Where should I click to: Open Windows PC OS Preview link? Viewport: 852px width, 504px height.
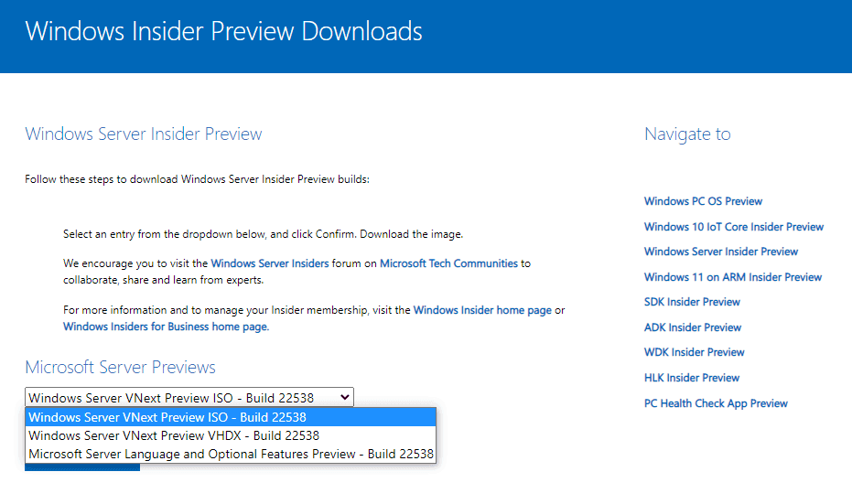[x=703, y=201]
